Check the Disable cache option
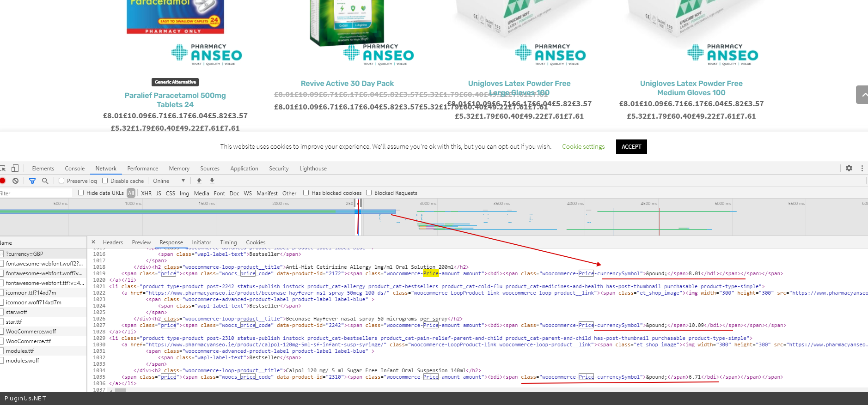Viewport: 868px width, 405px height. 105,181
